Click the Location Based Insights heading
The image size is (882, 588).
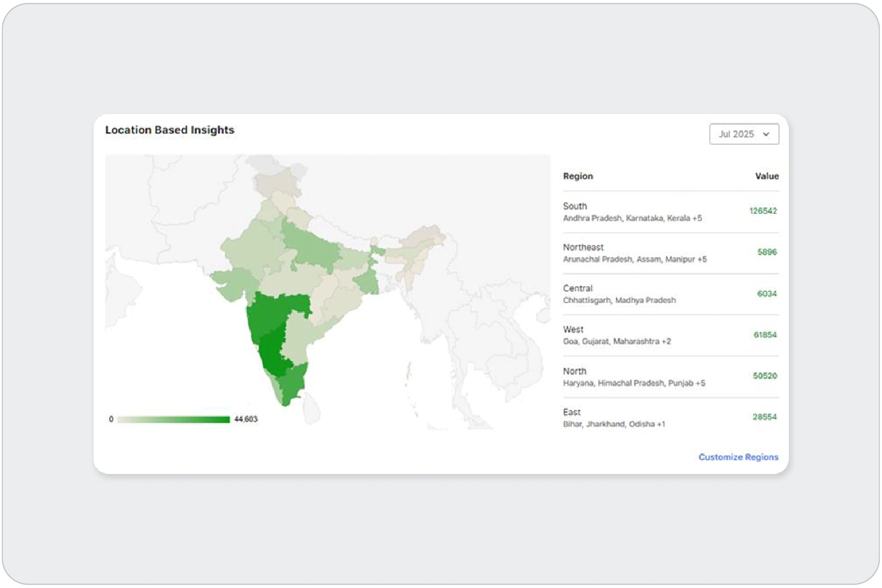coord(169,130)
